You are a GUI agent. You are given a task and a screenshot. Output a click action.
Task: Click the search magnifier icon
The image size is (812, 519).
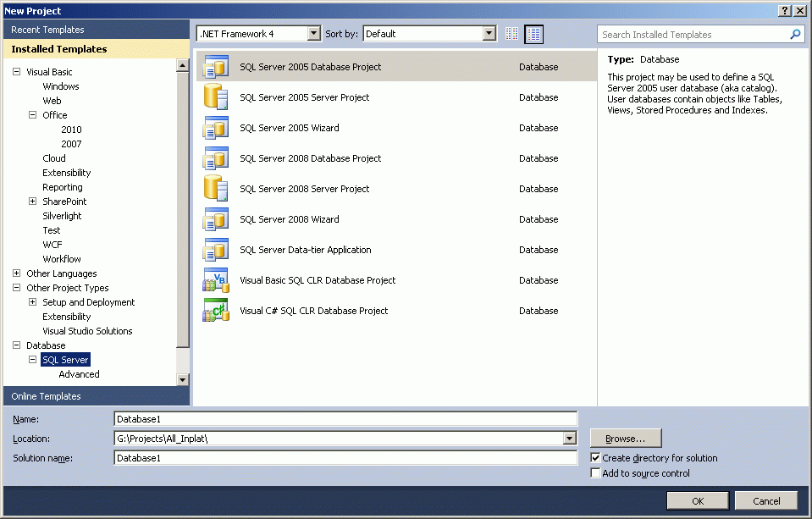tap(795, 34)
